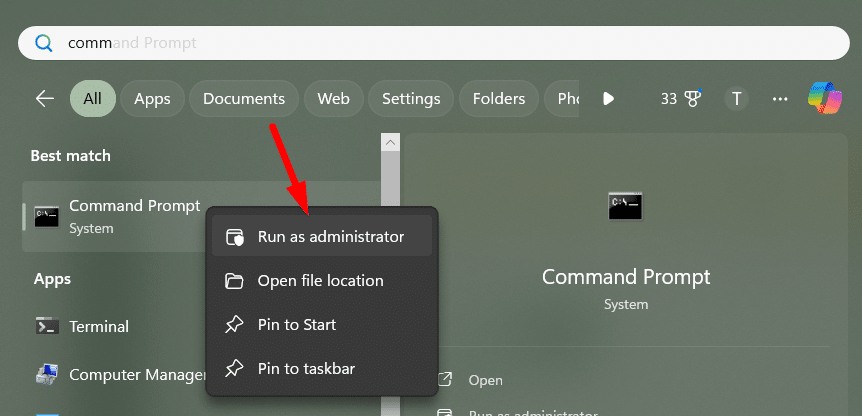Choose Open file location in context menu
The image size is (862, 416).
(x=322, y=281)
